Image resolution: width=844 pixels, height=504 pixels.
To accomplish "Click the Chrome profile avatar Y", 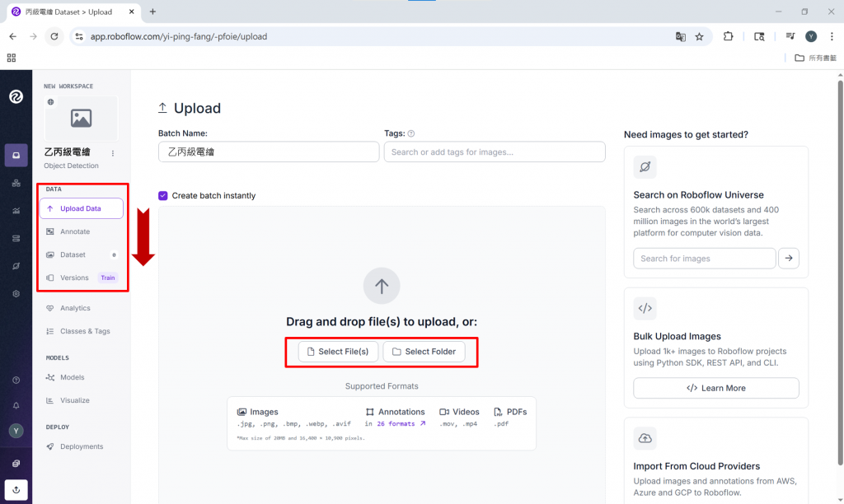I will tap(811, 36).
